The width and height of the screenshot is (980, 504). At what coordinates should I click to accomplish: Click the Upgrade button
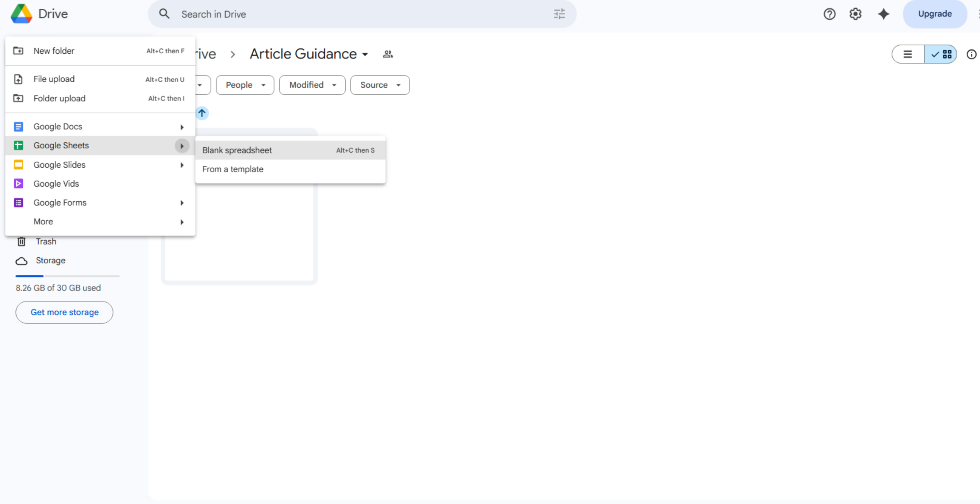[x=935, y=14]
